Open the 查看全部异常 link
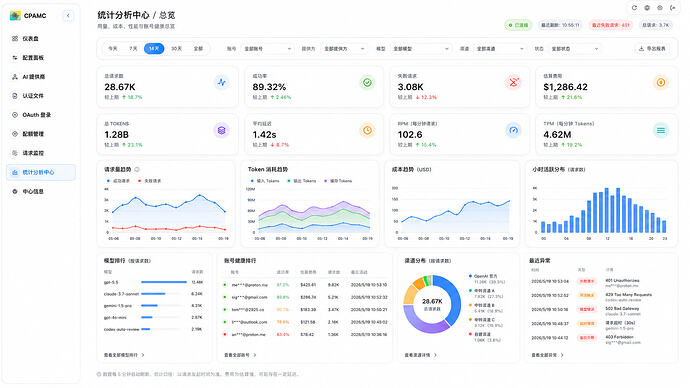Screen dimensions: 690x388 [547, 355]
